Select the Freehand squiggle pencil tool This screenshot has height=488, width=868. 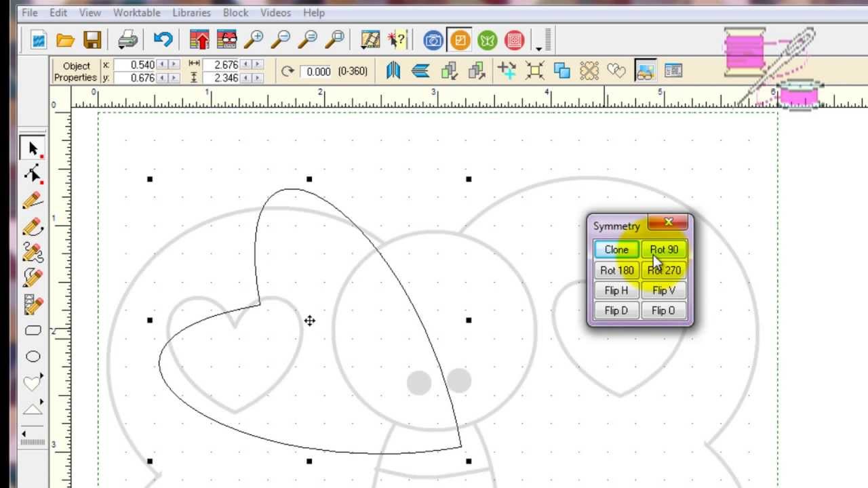(x=33, y=252)
